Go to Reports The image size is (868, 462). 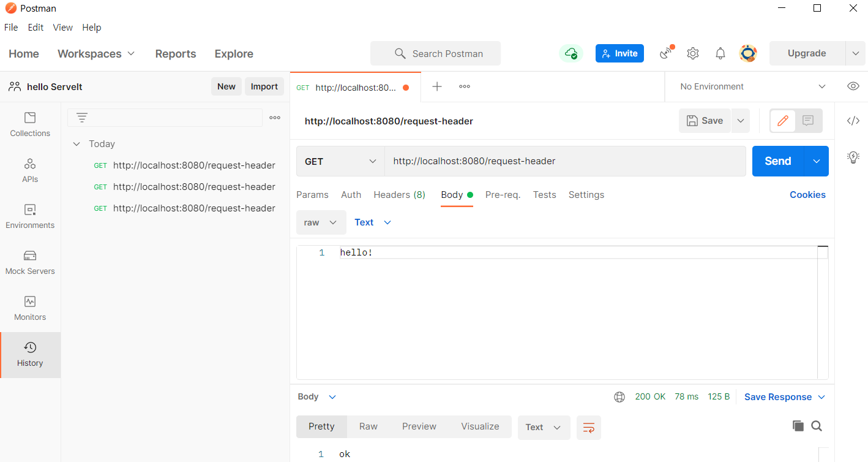176,54
